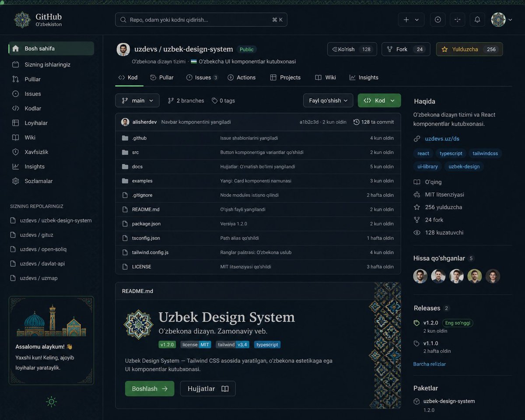Star the repo with Yulduzcha button
This screenshot has height=420, width=525.
click(469, 49)
